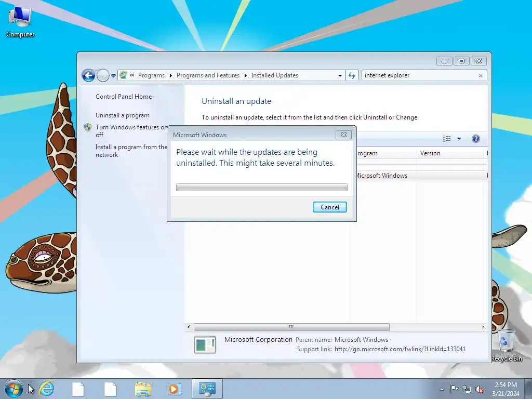This screenshot has width=532, height=399.
Task: Open Install a program from the network
Action: tap(130, 151)
